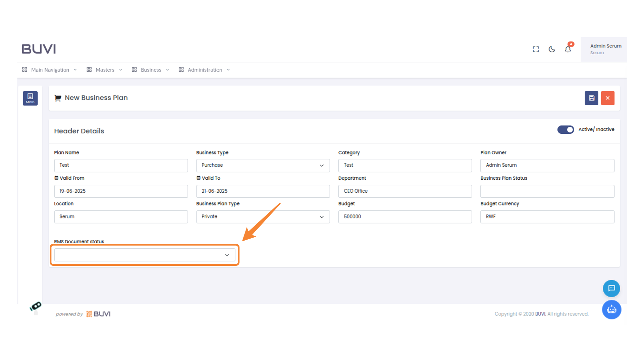This screenshot has width=644, height=362.
Task: Launch the chatbot assistant icon
Action: coord(611,309)
